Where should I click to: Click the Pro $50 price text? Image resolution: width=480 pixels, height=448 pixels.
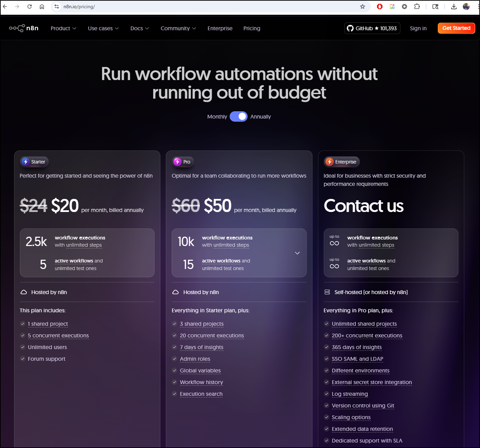[217, 206]
